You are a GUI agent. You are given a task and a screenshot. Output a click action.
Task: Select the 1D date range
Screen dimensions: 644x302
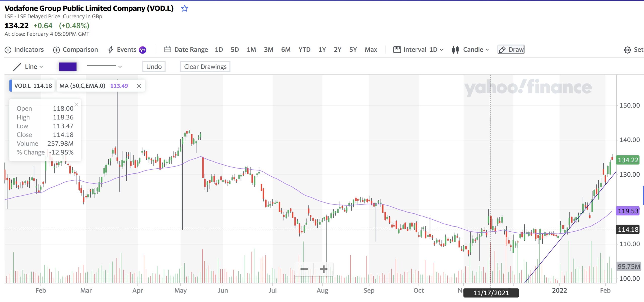[x=219, y=50]
